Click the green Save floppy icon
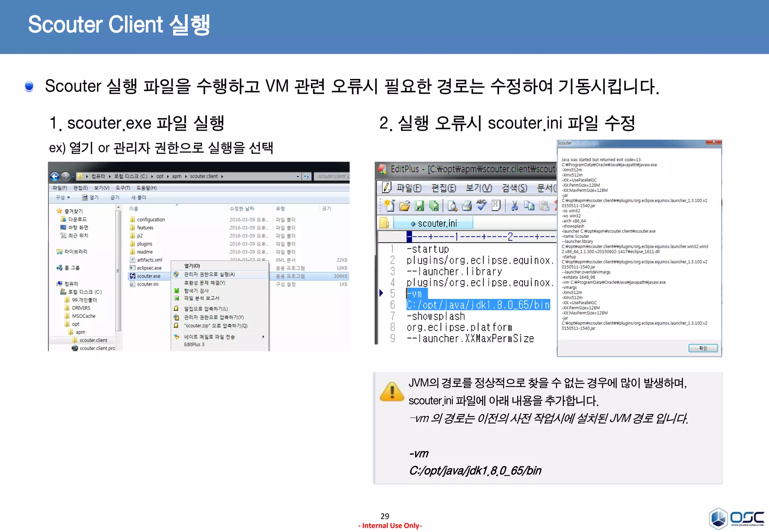This screenshot has width=769, height=532. tap(419, 206)
